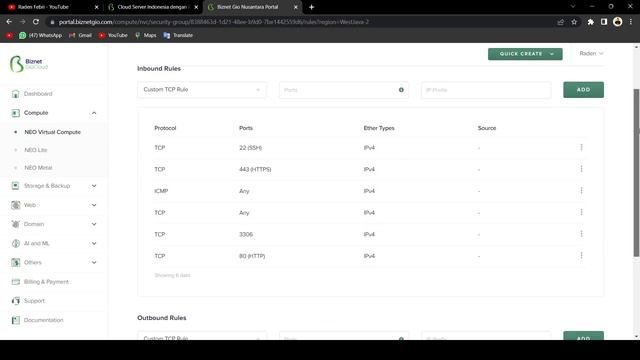640x360 pixels.
Task: Reload the browser page
Action: (36, 22)
